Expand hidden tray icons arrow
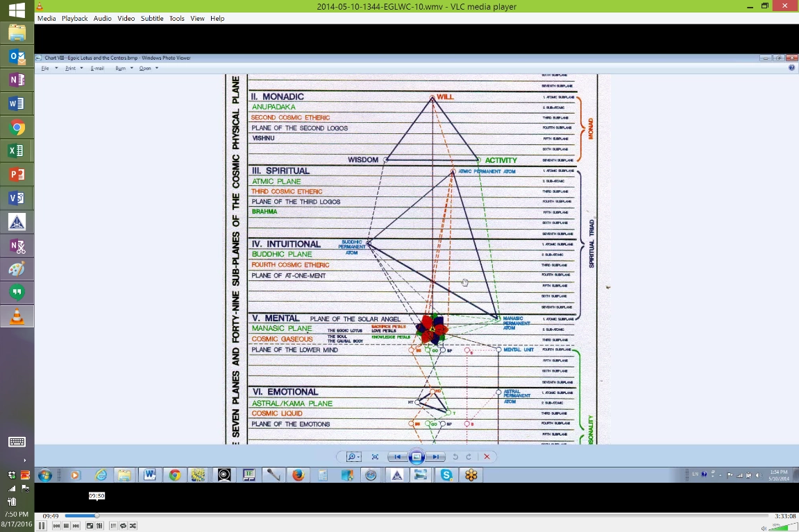Screen dimensions: 799x532 (x=25, y=461)
